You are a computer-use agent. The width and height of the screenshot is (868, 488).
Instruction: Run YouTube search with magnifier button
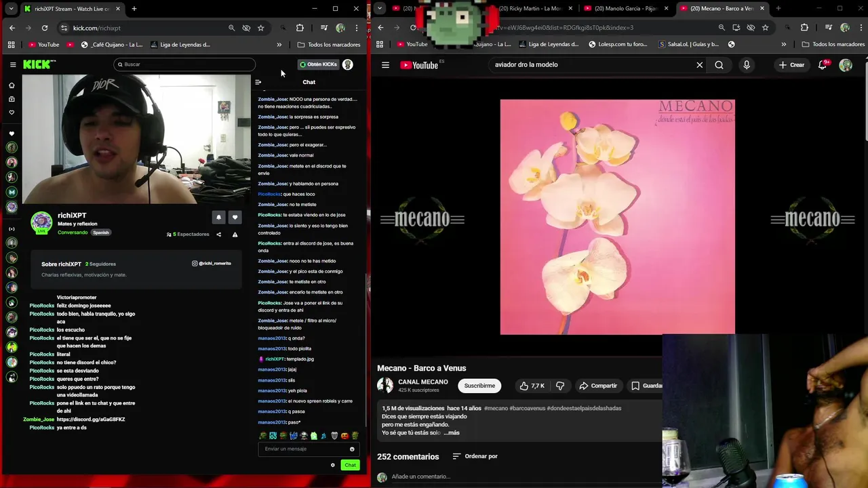tap(719, 65)
